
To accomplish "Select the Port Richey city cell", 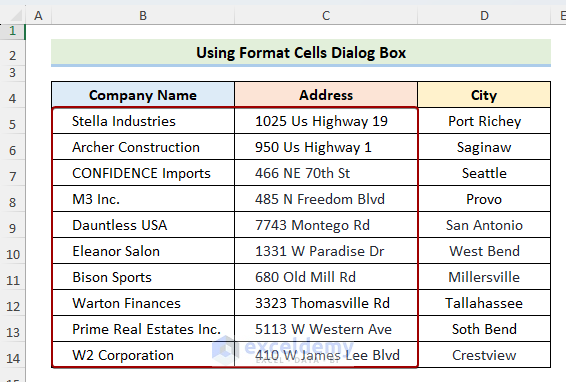I will coord(484,121).
